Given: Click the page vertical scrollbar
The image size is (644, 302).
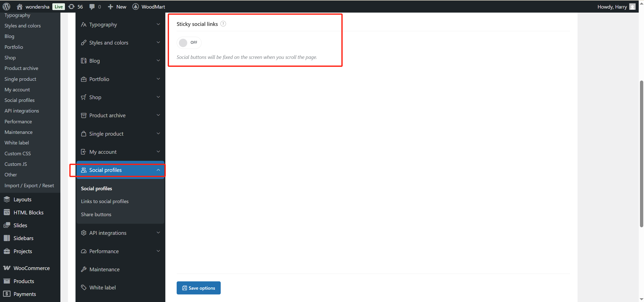Looking at the screenshot, I should point(641,154).
